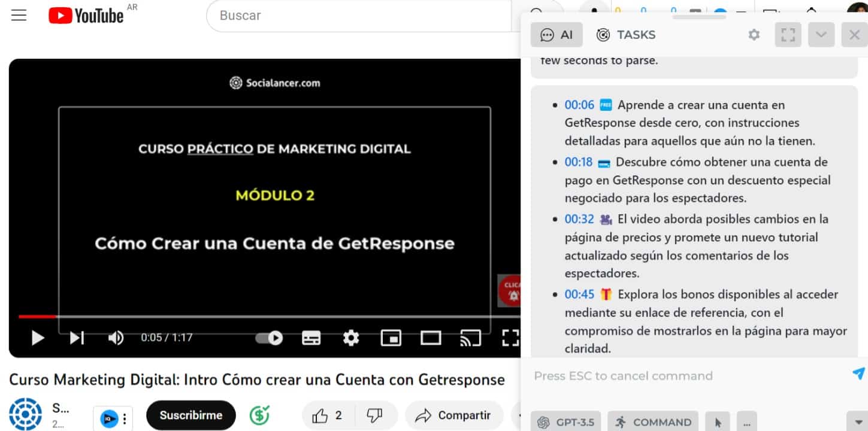Click the green dollar checkmark icon
This screenshot has width=868, height=431.
tap(259, 415)
